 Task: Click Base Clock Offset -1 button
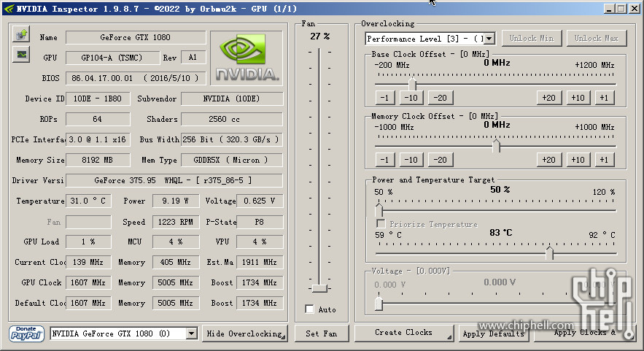385,98
